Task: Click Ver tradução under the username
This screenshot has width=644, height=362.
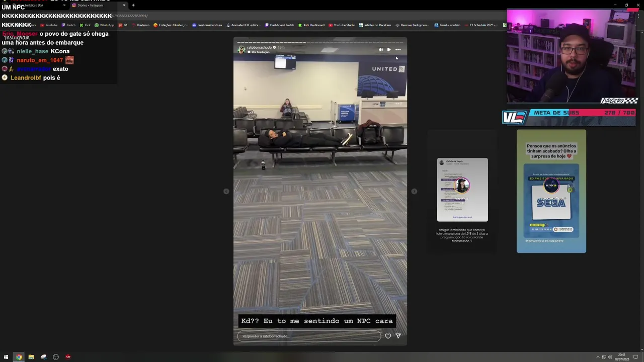Action: [x=260, y=52]
